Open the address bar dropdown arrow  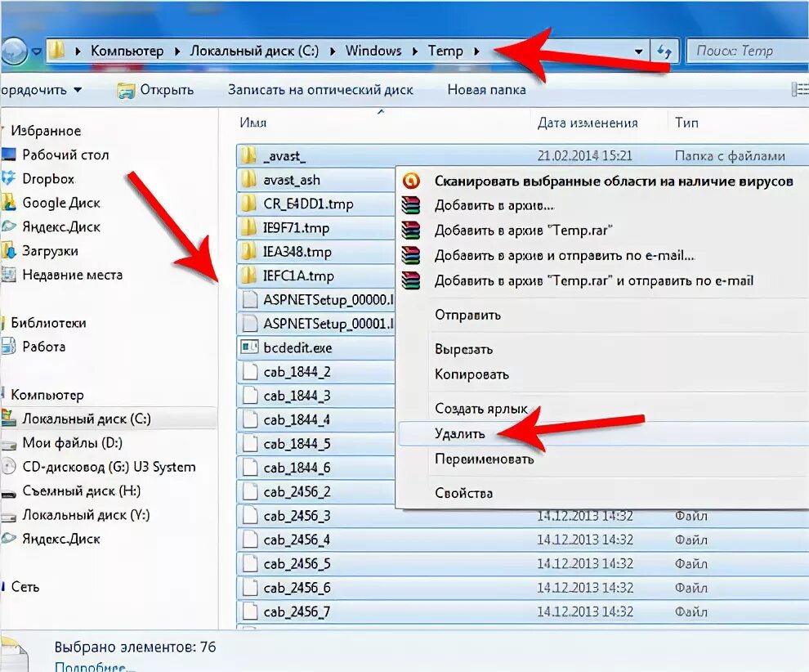click(x=638, y=51)
